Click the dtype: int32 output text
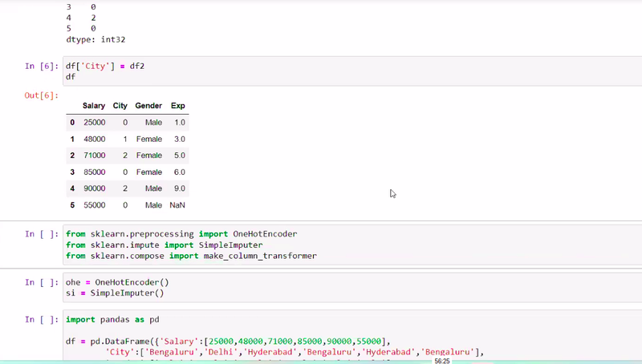This screenshot has height=364, width=642. coord(95,39)
